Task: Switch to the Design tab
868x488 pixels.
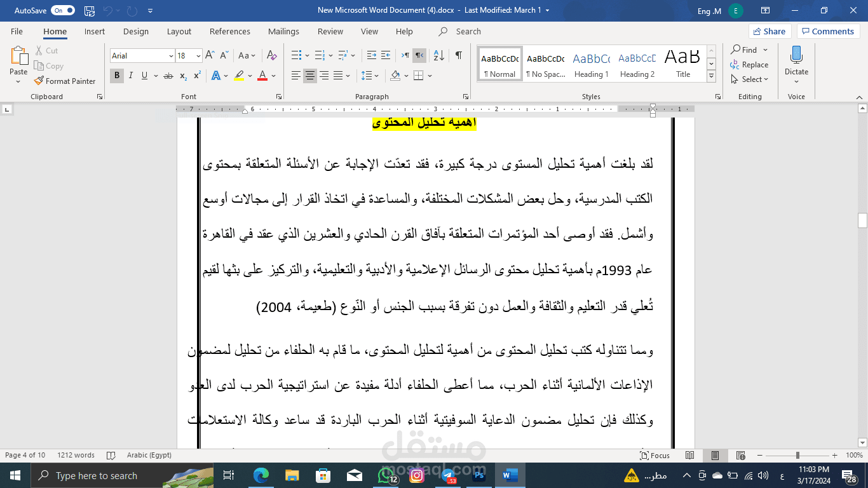Action: (x=136, y=31)
